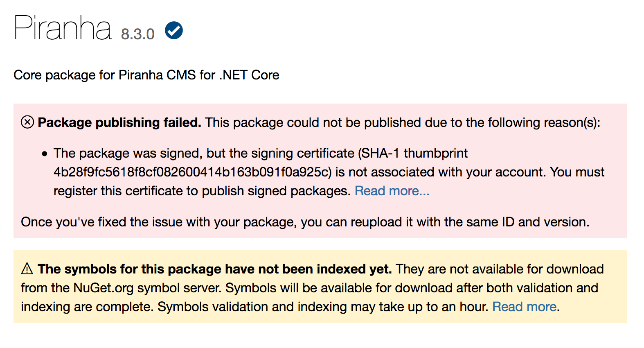Click the 'Core package for Piranha CMS' description
The image size is (644, 348).
tap(146, 75)
